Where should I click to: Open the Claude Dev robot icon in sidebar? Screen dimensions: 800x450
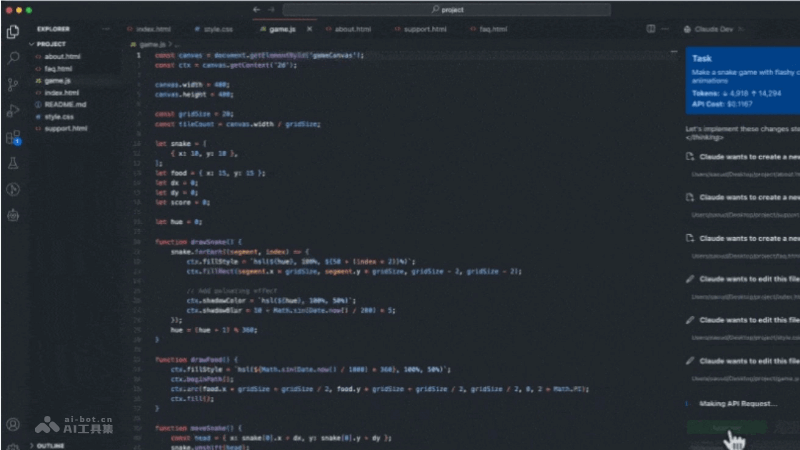click(x=13, y=214)
